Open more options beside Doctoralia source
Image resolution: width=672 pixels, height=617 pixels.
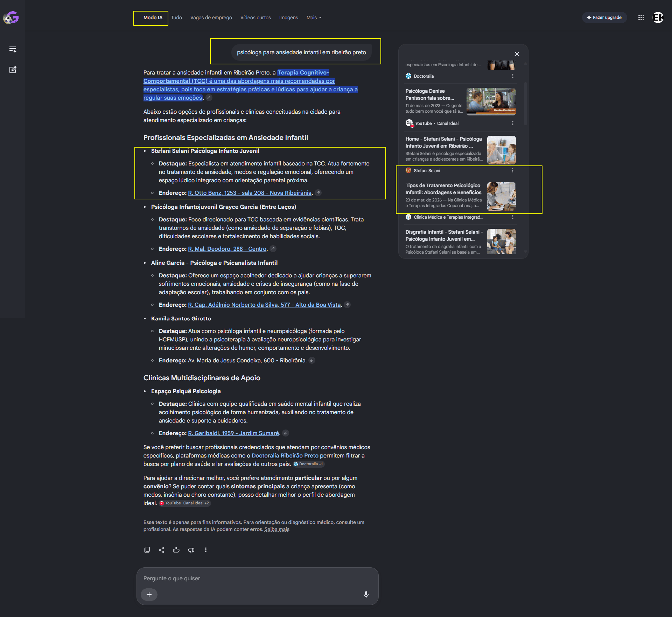[x=513, y=76]
